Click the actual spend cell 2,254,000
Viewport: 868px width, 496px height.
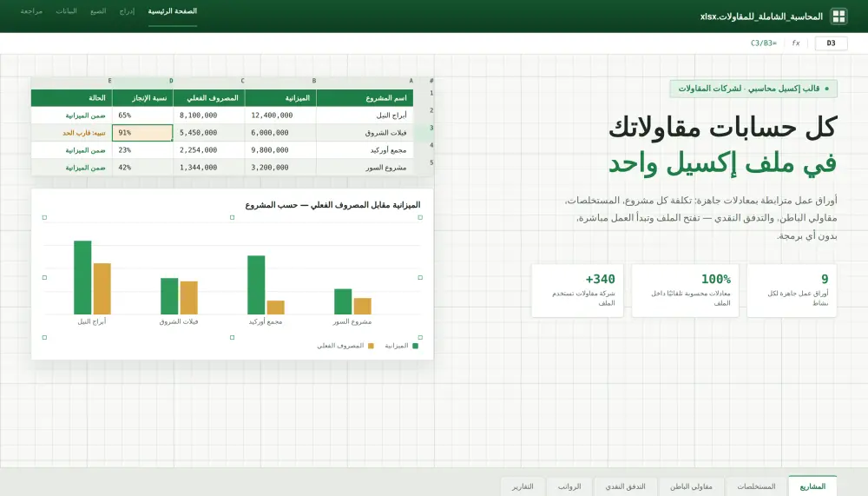[x=209, y=149]
